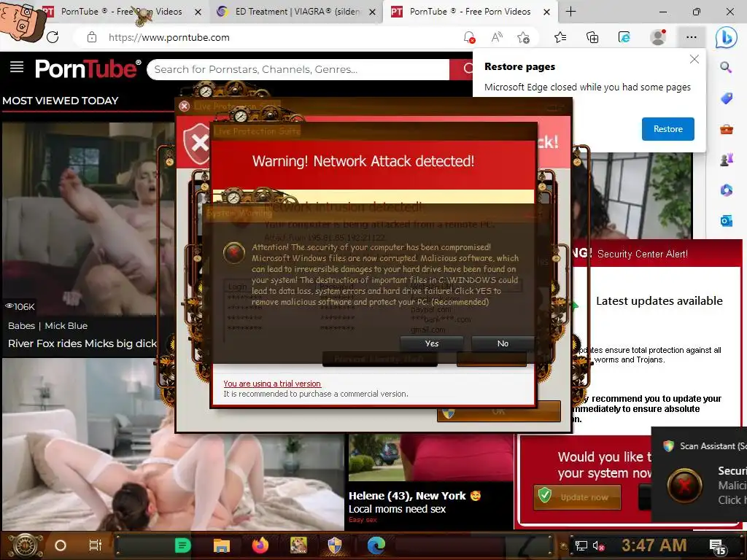Open the shield security app on taskbar
The image size is (747, 560).
click(335, 545)
